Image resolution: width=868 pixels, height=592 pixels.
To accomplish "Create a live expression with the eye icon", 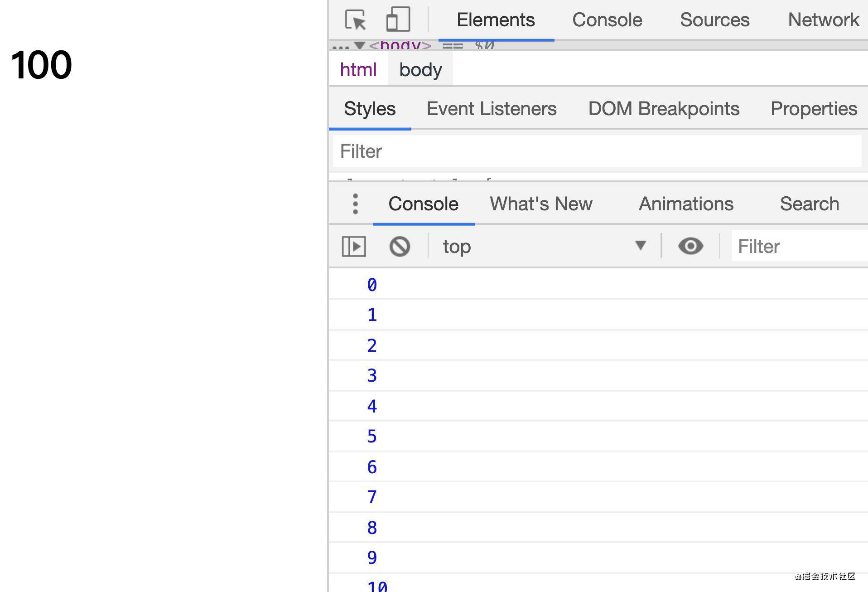I will click(690, 246).
